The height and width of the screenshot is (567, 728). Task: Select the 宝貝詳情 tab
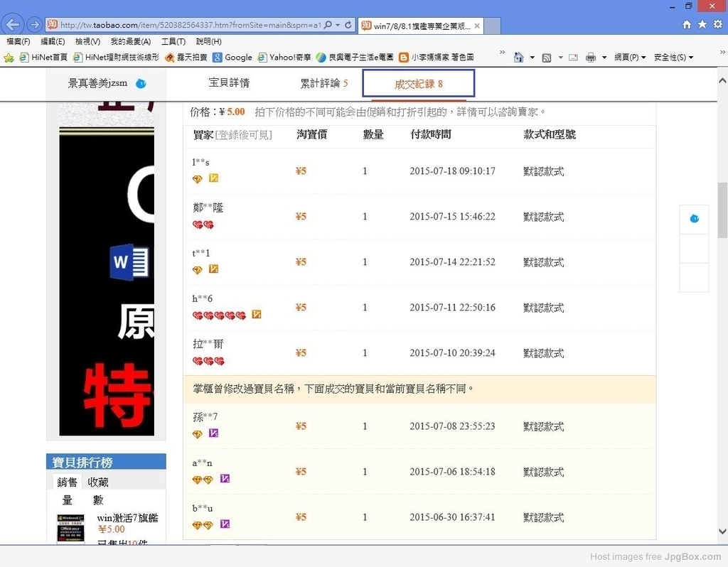(229, 83)
